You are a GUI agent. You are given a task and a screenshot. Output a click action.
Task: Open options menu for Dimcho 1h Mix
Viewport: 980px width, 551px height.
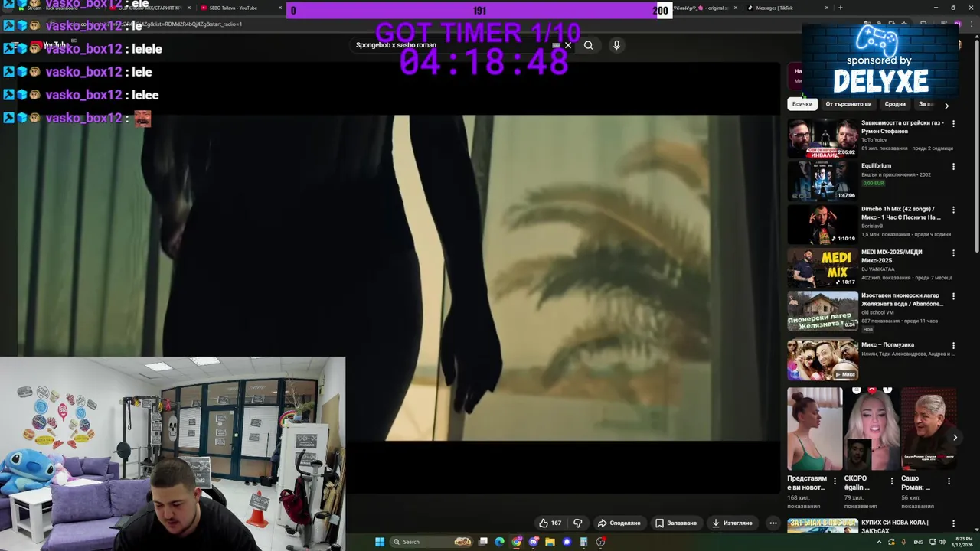(953, 210)
